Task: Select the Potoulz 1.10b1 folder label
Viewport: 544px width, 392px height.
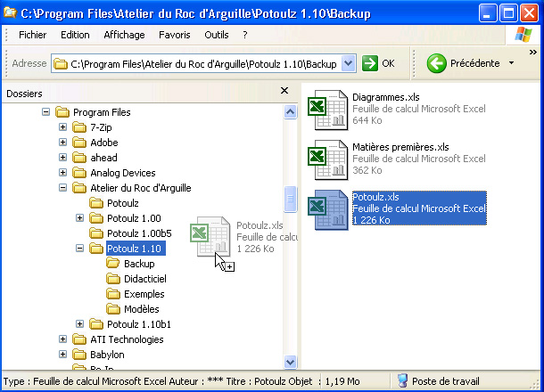Action: (x=139, y=324)
